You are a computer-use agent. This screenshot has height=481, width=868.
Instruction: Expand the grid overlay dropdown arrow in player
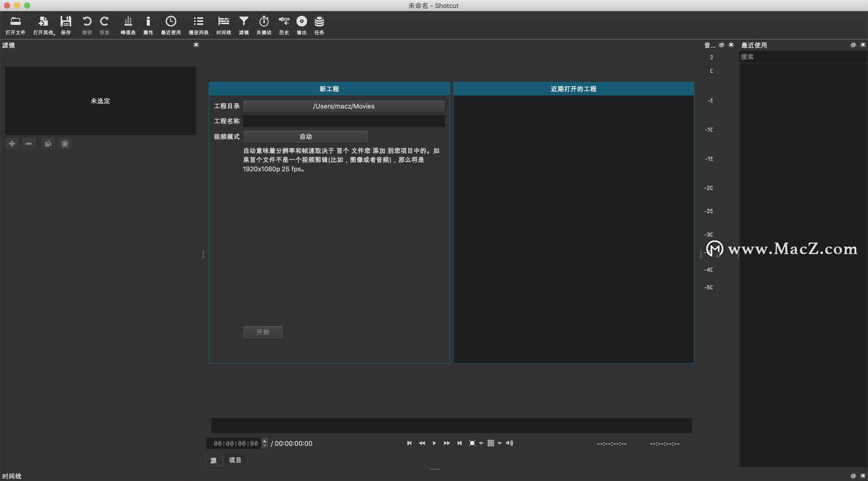tap(500, 444)
